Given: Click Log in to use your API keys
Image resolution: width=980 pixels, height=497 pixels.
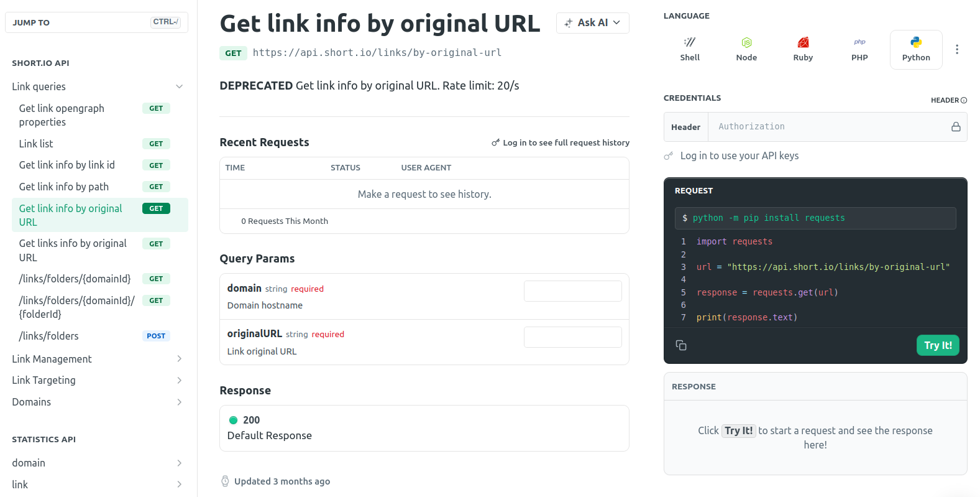Looking at the screenshot, I should tap(740, 156).
